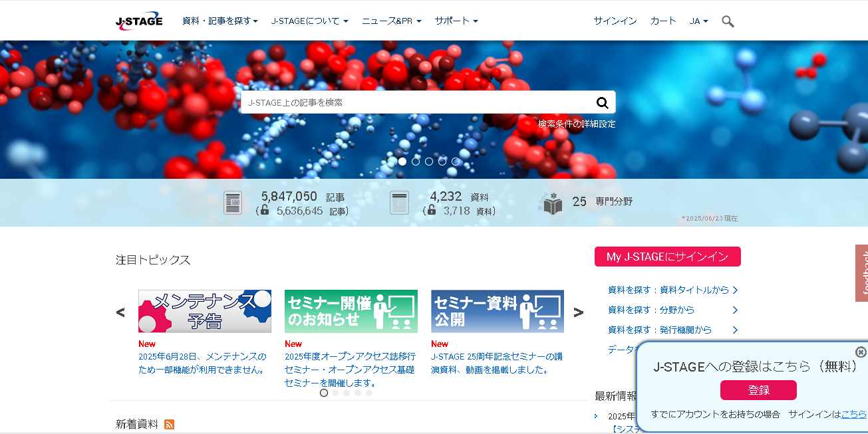The width and height of the screenshot is (868, 434).
Task: Click the articles document icon in stats bar
Action: pos(233,203)
